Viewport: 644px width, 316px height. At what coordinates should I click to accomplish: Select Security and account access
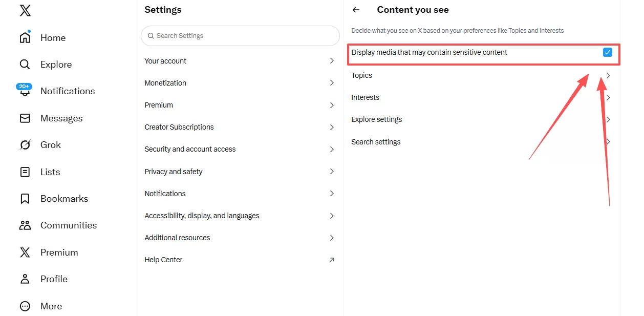pyautogui.click(x=190, y=149)
